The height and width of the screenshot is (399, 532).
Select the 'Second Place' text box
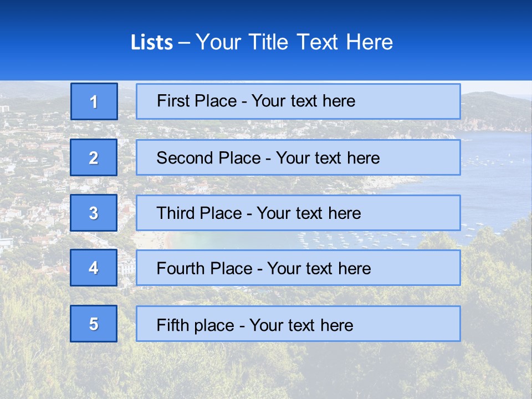click(298, 157)
